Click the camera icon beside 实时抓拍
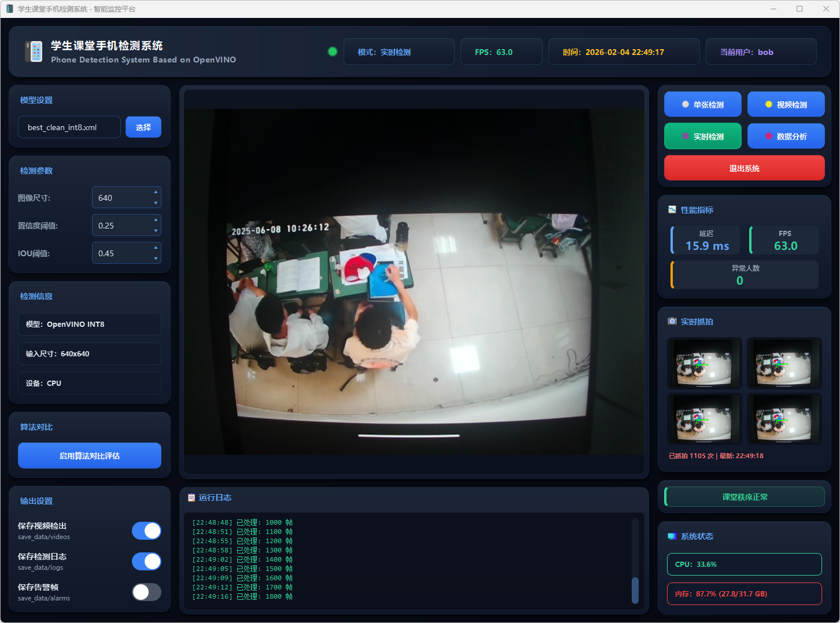840x623 pixels. coord(672,322)
